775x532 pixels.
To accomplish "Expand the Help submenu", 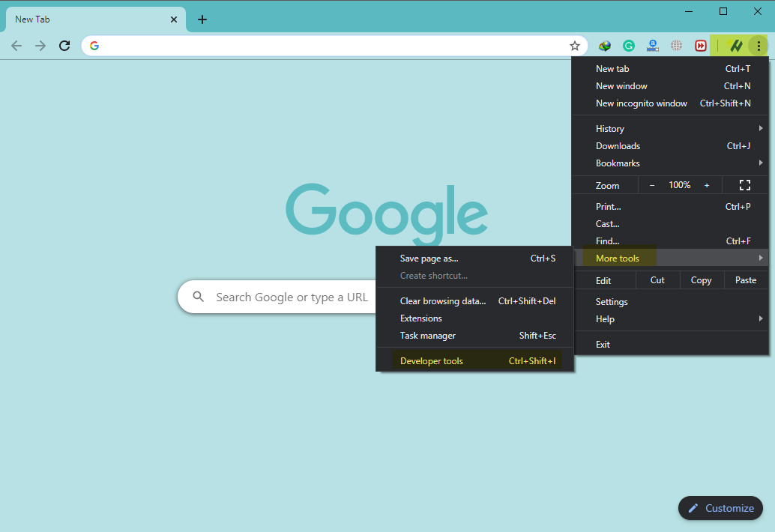I will click(x=670, y=319).
